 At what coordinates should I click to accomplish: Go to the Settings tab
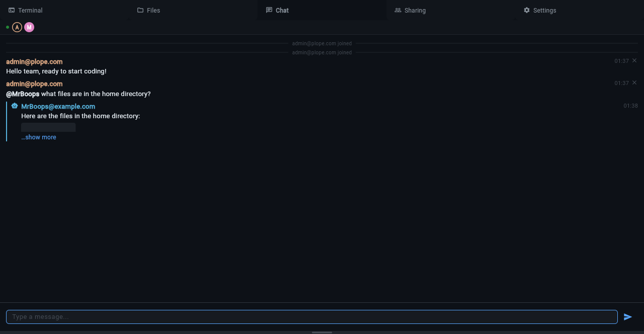[580, 10]
